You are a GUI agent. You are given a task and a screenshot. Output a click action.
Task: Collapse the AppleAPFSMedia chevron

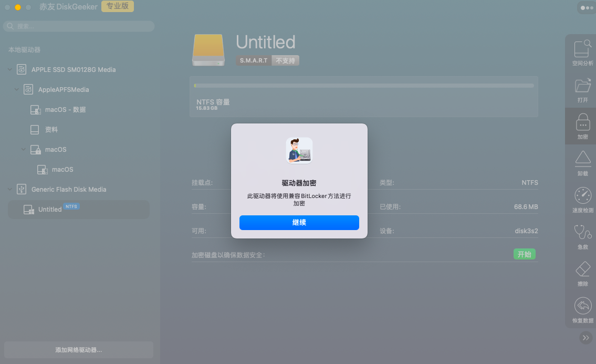pos(17,89)
